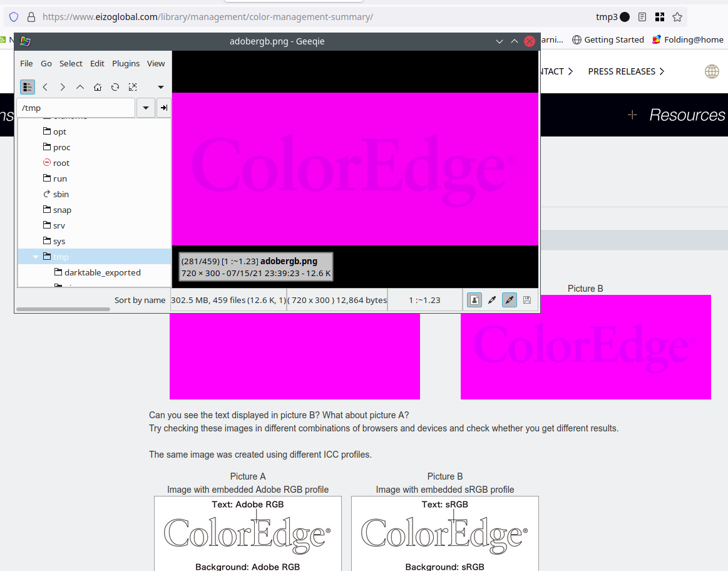Screen dimensions: 728x571
Task: Close the Geeqie window with red button
Action: coord(530,41)
